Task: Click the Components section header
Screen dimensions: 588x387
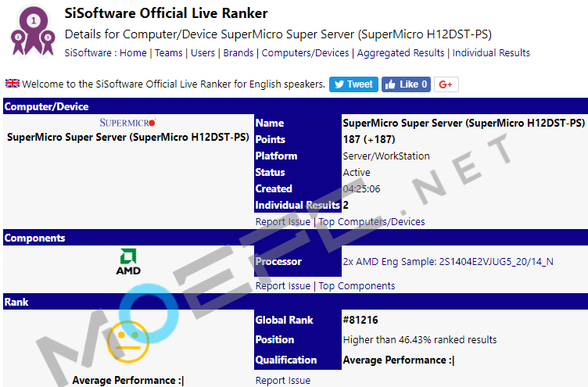Action: (x=296, y=238)
